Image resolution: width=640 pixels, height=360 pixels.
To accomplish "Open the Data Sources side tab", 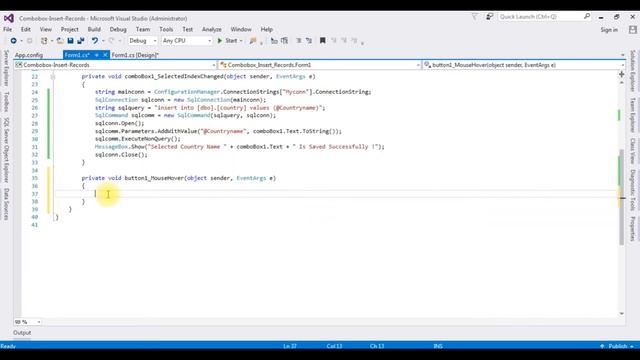I will [6, 204].
